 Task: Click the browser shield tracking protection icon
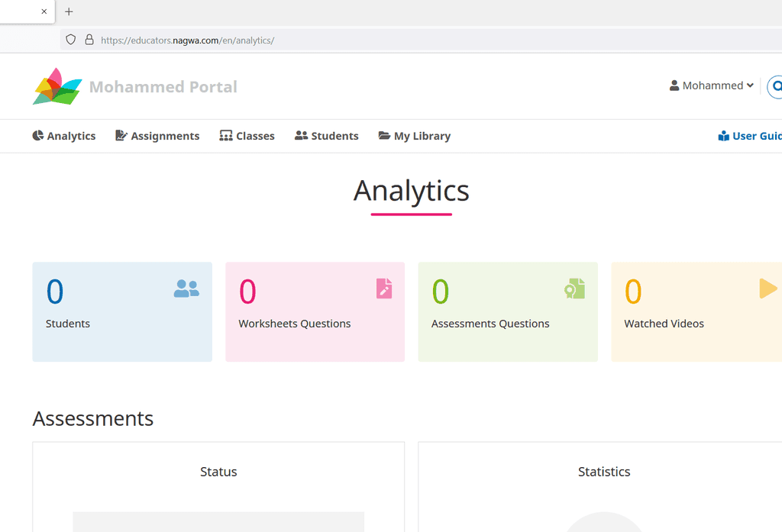[71, 40]
